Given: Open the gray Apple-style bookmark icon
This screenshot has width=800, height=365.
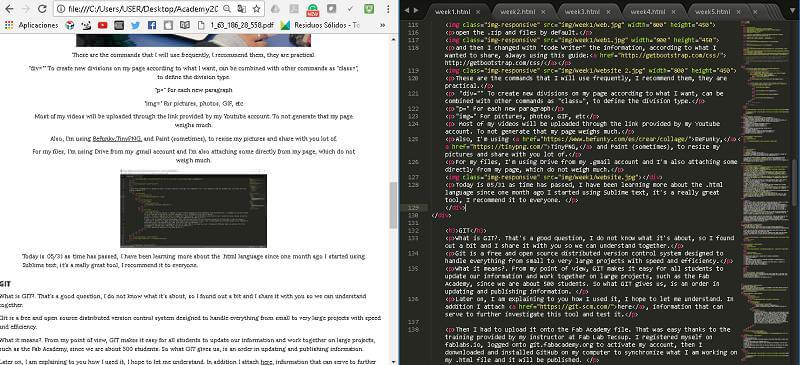Looking at the screenshot, I should tap(168, 25).
